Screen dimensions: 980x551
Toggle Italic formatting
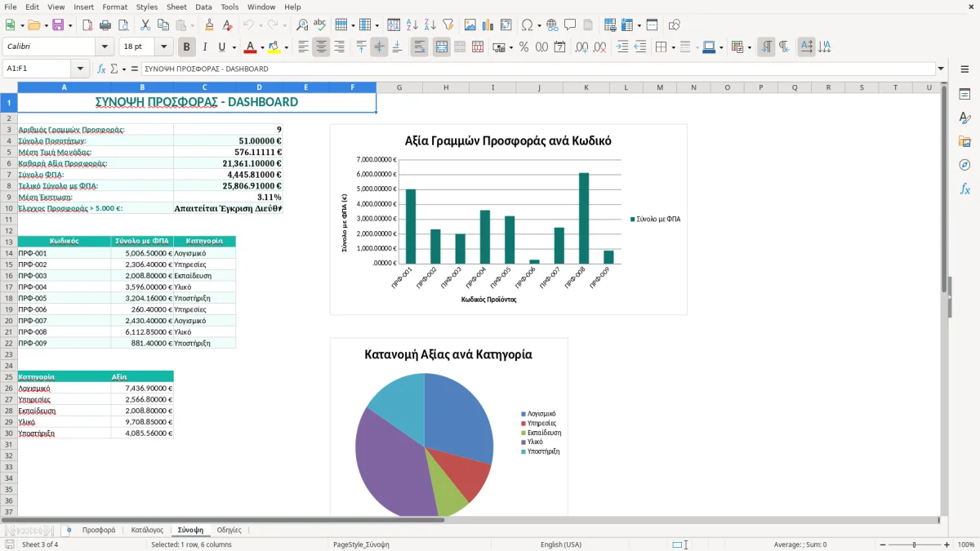(x=204, y=47)
